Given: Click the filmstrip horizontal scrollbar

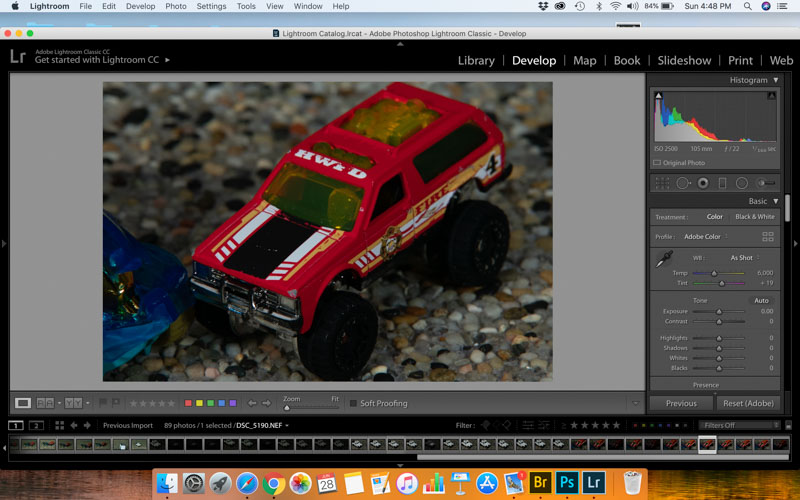Looking at the screenshot, I should coord(602,457).
